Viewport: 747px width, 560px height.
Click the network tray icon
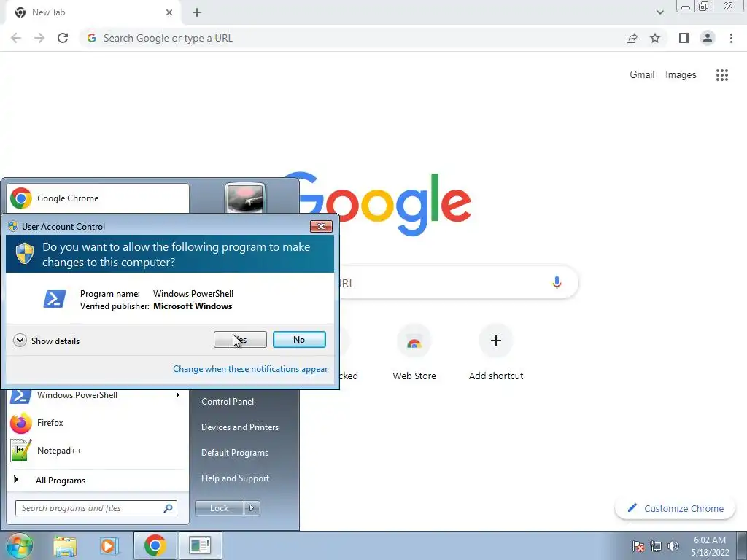[656, 546]
